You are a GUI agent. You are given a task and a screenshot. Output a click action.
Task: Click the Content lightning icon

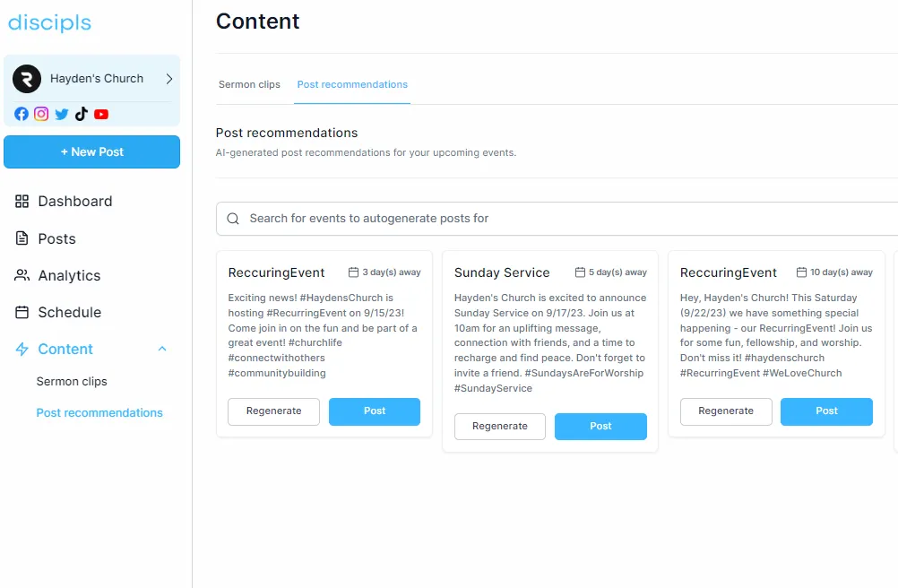tap(21, 349)
